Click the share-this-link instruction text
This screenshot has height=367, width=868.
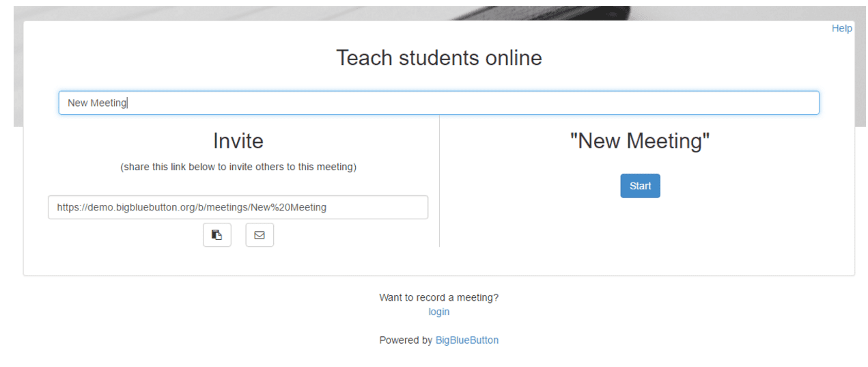point(238,167)
